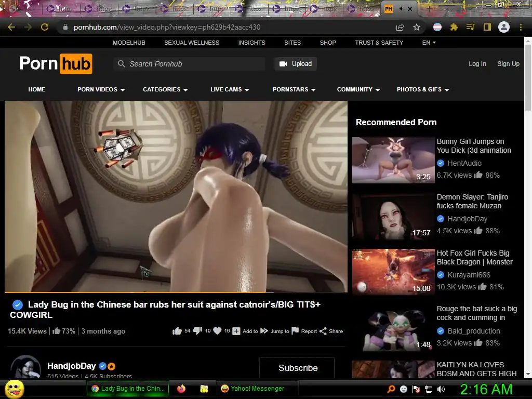Launch Firefox from the taskbar

(x=181, y=389)
